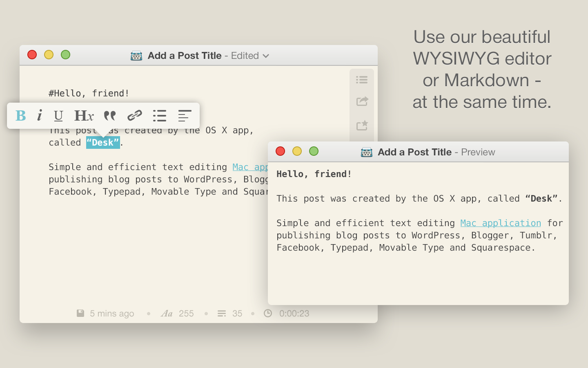The width and height of the screenshot is (588, 368).
Task: Click the Preview window's "Add a Post Title"
Action: 415,152
